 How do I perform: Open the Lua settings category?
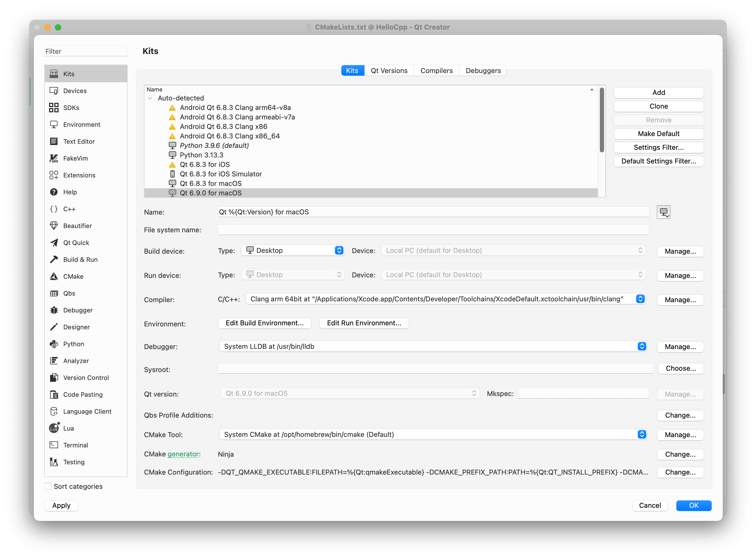tap(86, 428)
